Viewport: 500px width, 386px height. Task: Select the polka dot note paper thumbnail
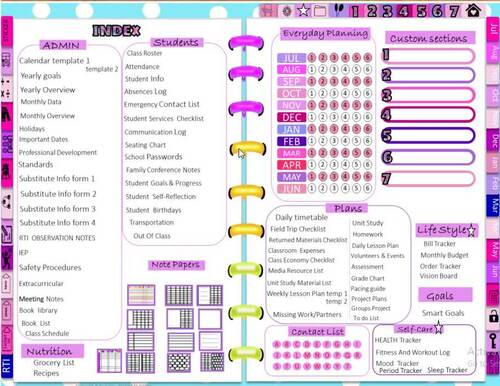179,362
